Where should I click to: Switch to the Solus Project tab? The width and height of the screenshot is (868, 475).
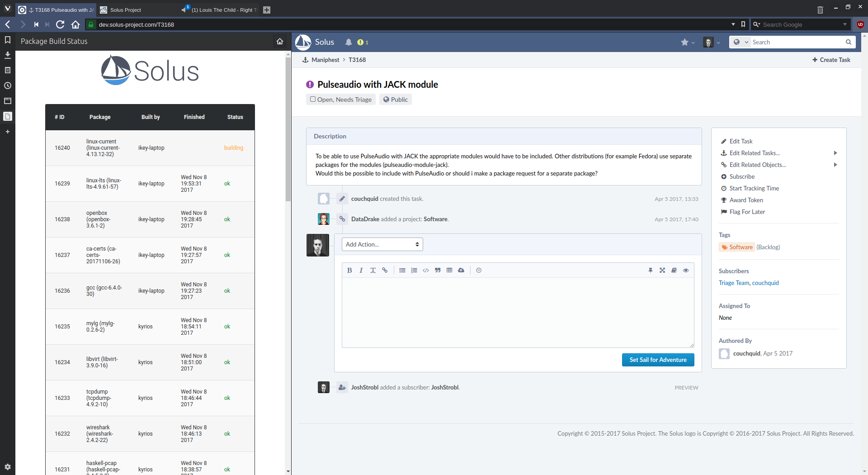(x=137, y=10)
